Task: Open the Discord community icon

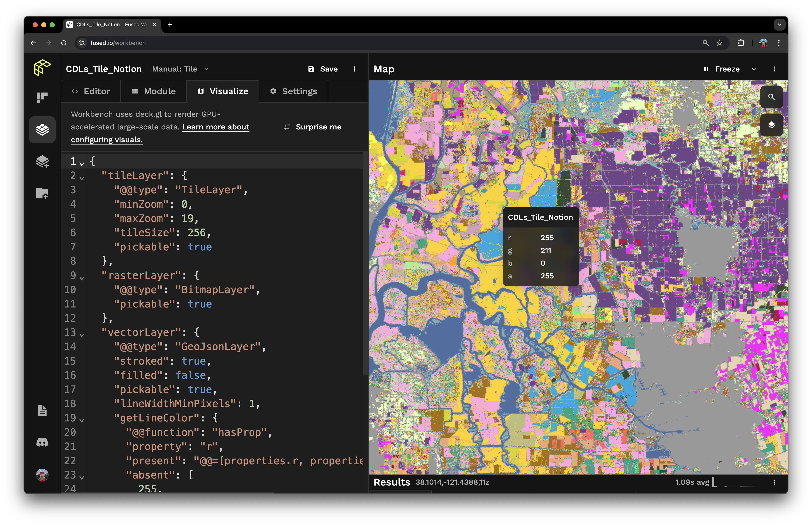Action: pyautogui.click(x=42, y=442)
